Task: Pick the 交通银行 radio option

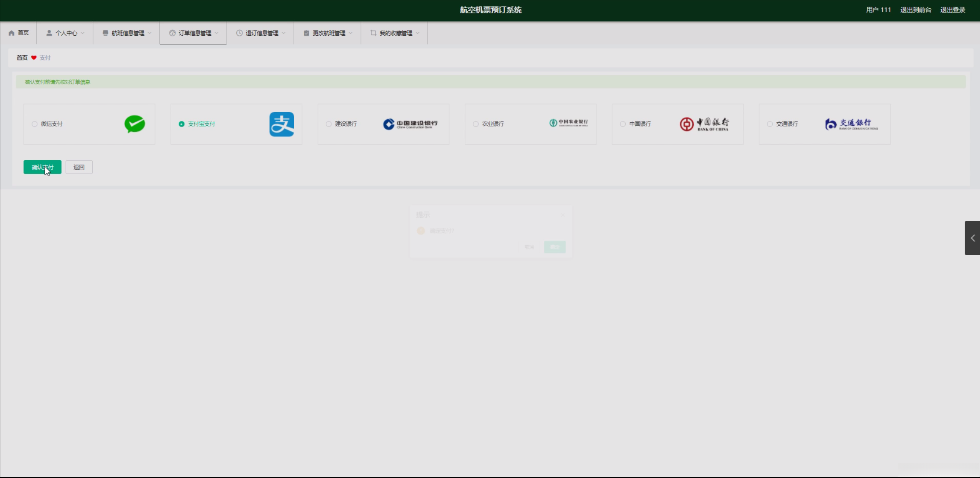Action: (770, 124)
